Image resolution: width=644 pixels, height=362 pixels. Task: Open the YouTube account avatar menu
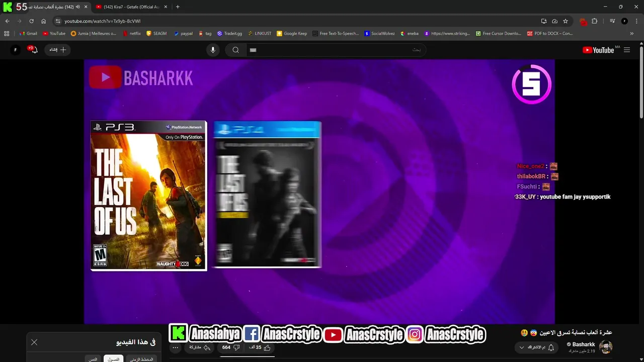(x=15, y=50)
